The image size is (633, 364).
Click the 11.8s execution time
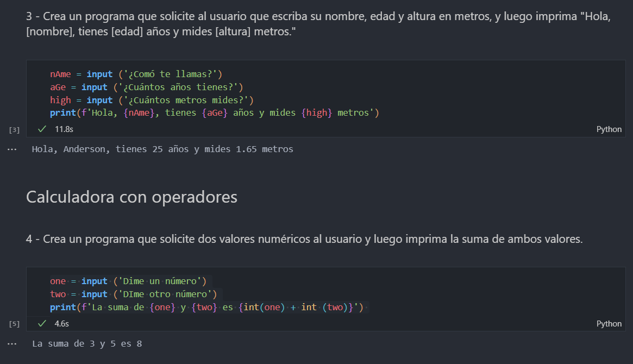64,129
